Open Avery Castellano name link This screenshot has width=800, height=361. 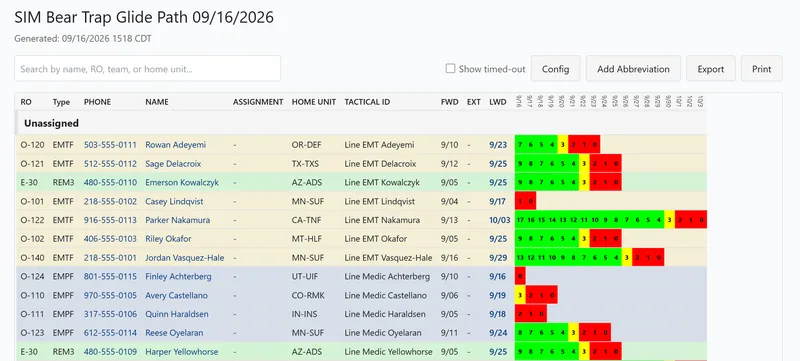click(177, 295)
